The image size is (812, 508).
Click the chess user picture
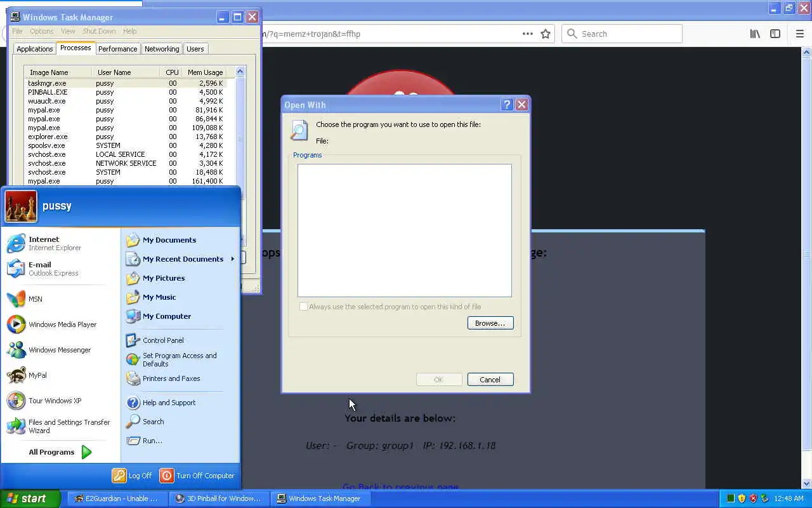click(x=21, y=206)
